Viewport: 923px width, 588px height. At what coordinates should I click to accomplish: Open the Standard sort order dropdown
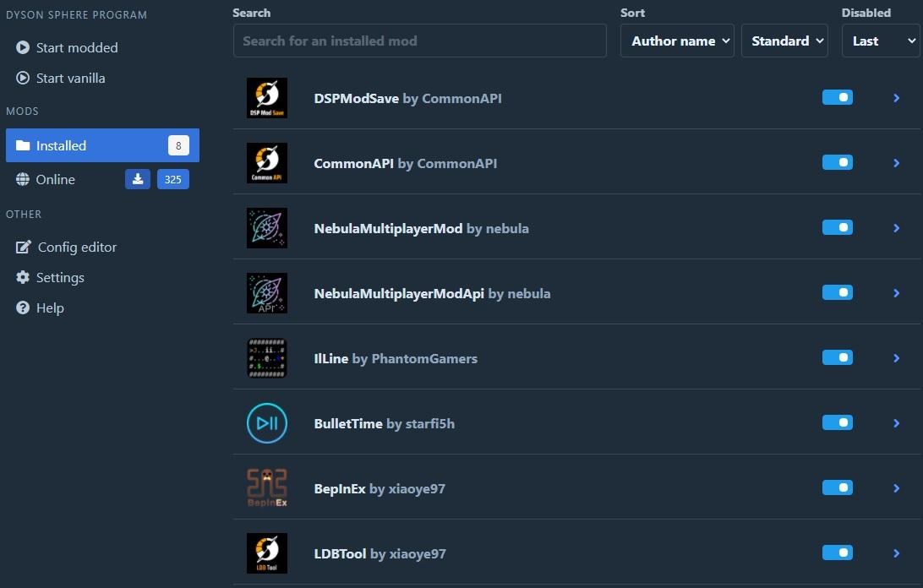tap(784, 40)
